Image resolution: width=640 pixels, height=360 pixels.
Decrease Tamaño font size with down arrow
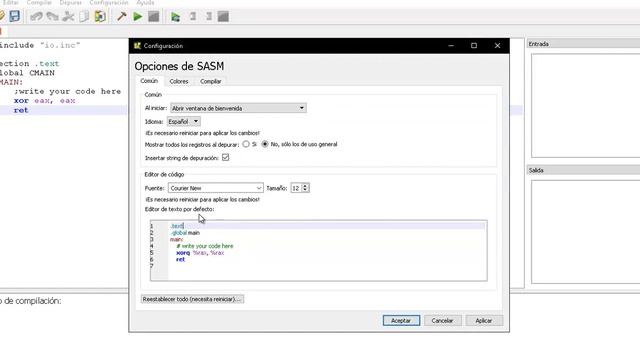point(305,190)
